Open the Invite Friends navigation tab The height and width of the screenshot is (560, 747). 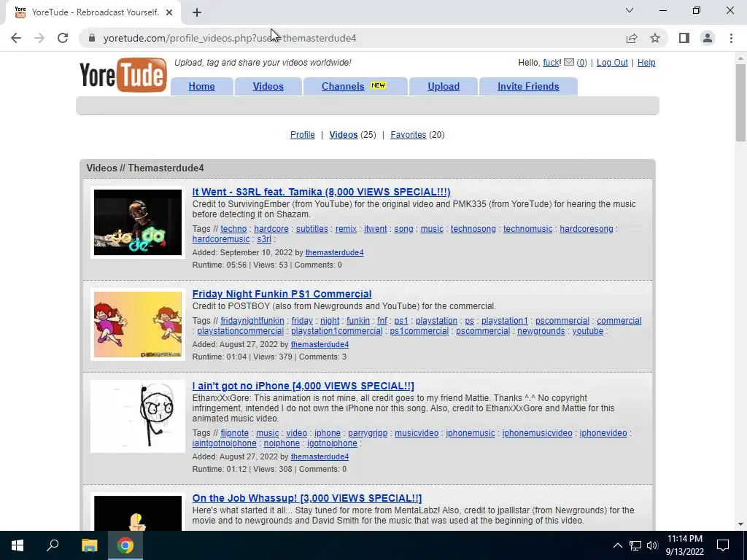(x=528, y=86)
